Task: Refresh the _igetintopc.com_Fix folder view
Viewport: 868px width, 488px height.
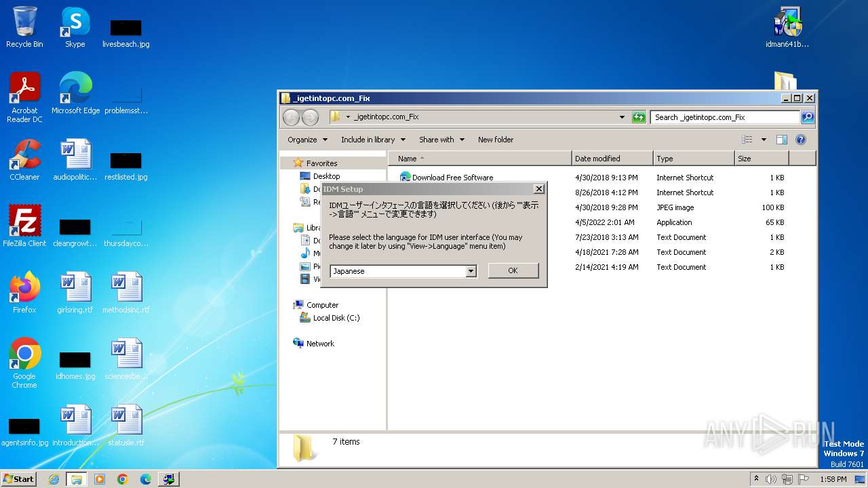Action: point(639,117)
